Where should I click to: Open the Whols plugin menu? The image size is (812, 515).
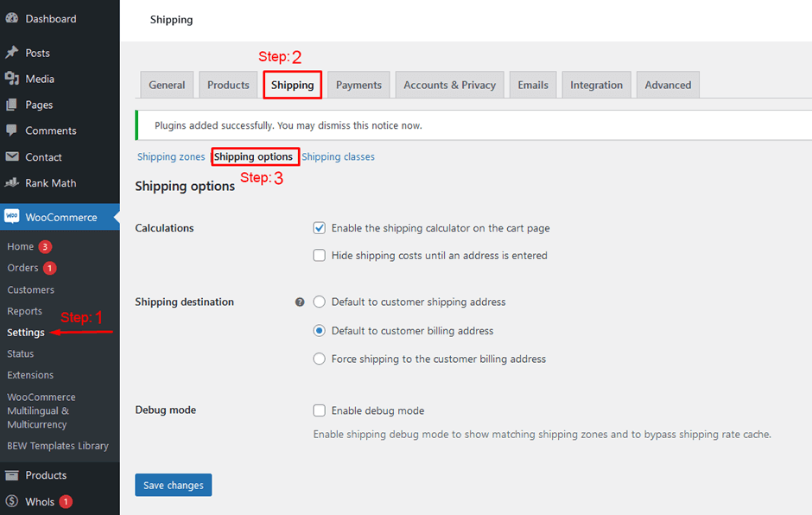[38, 501]
